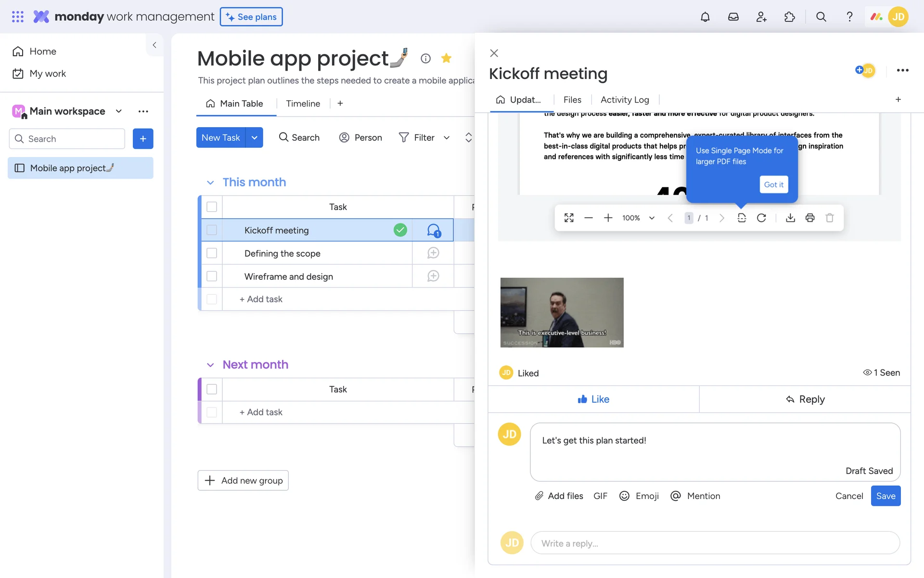Image resolution: width=924 pixels, height=578 pixels.
Task: Print the PDF document
Action: pyautogui.click(x=810, y=218)
